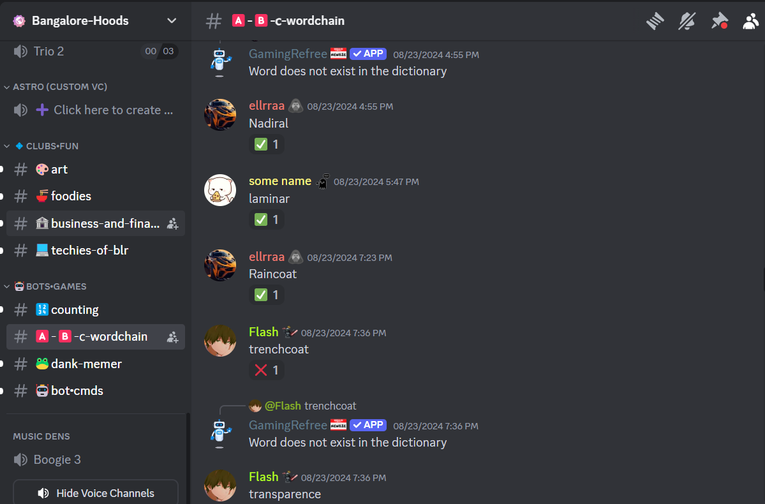
Task: Toggle red X reaction on trenchcoat
Action: 266,370
